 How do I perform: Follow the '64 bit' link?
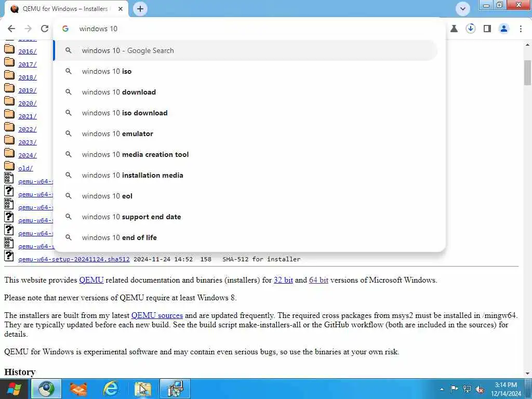tap(318, 280)
